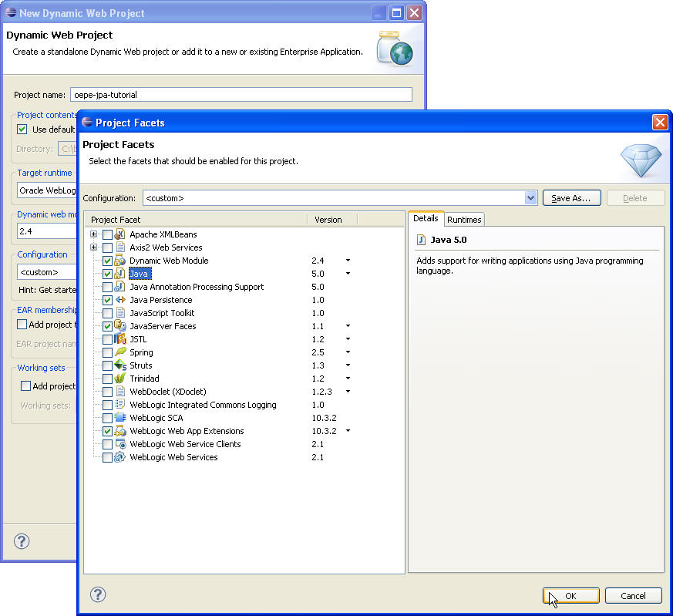Open help in New Dynamic Web Project window
This screenshot has width=673, height=616.
click(x=22, y=541)
